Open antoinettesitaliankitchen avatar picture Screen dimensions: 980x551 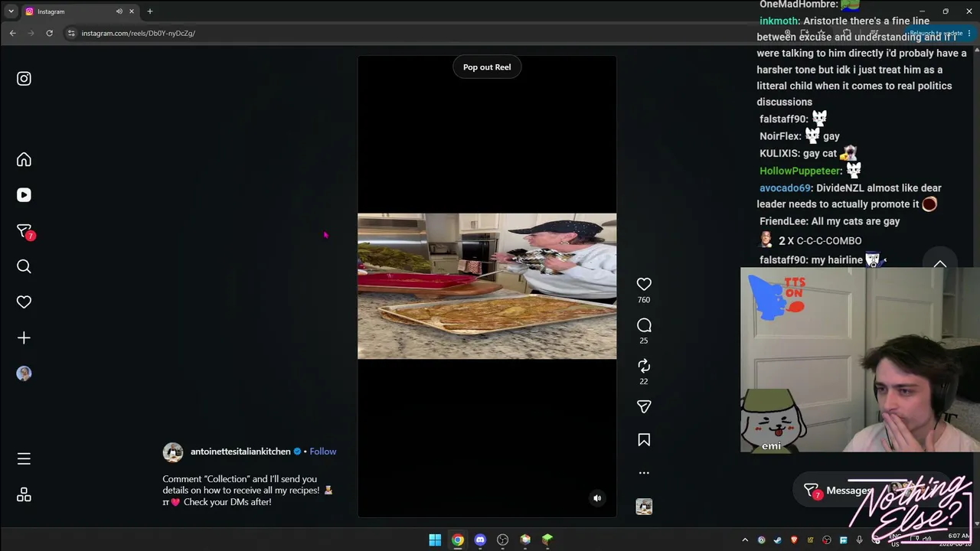coord(173,452)
